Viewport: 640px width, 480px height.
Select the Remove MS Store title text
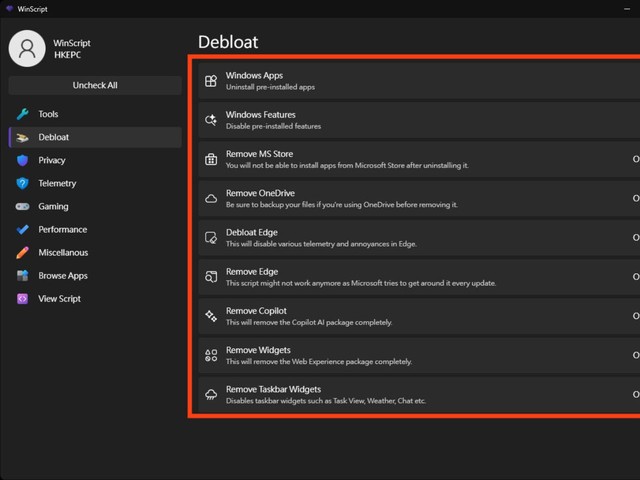[260, 154]
